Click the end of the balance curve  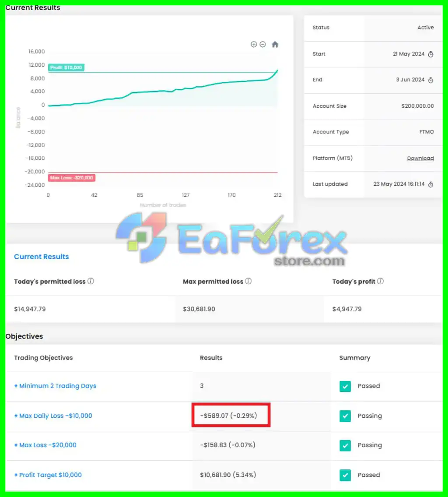pos(277,70)
